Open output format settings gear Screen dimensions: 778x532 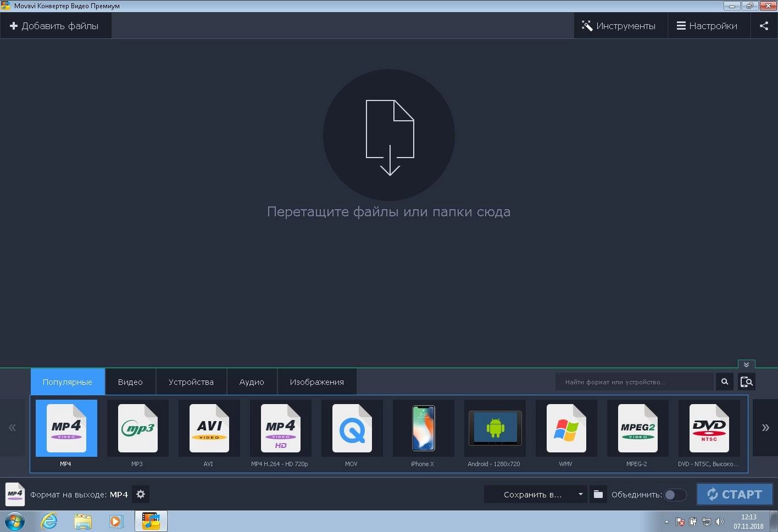[x=141, y=494]
